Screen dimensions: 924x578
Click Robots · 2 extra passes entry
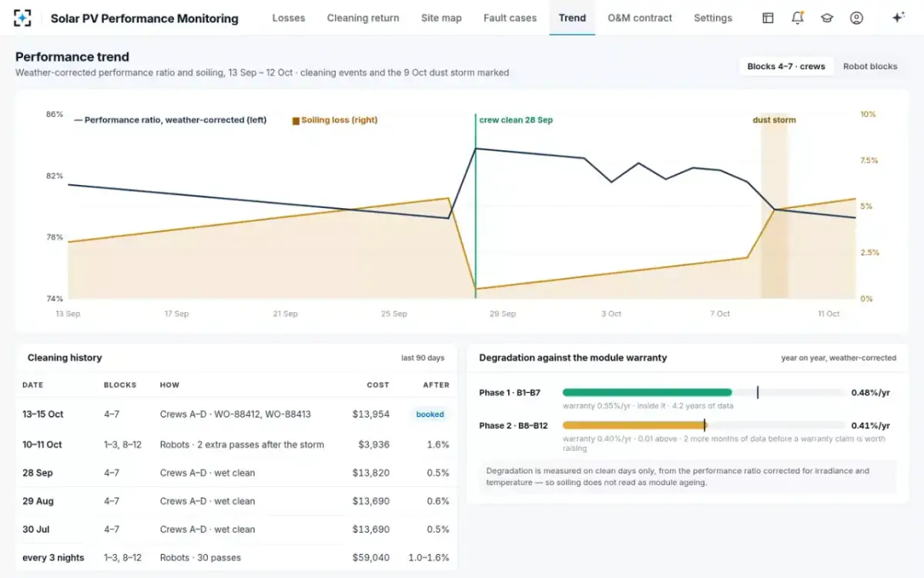[x=242, y=445]
